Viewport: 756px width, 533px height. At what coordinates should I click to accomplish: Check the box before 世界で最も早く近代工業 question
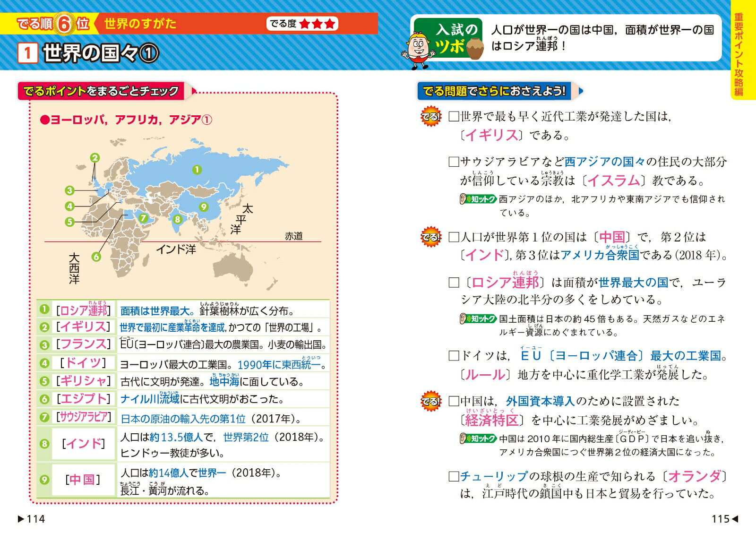454,117
